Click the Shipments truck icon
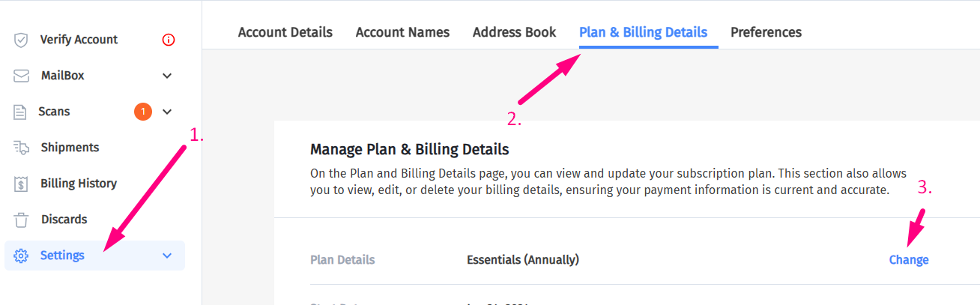 click(21, 148)
